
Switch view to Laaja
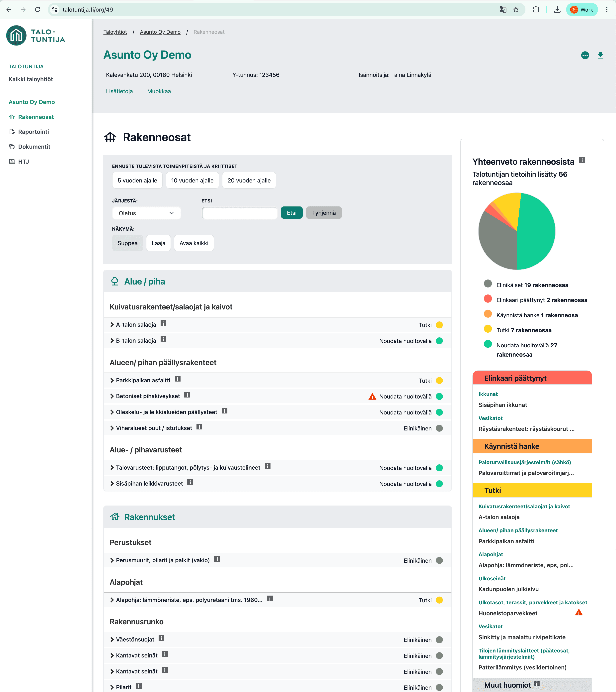(158, 243)
